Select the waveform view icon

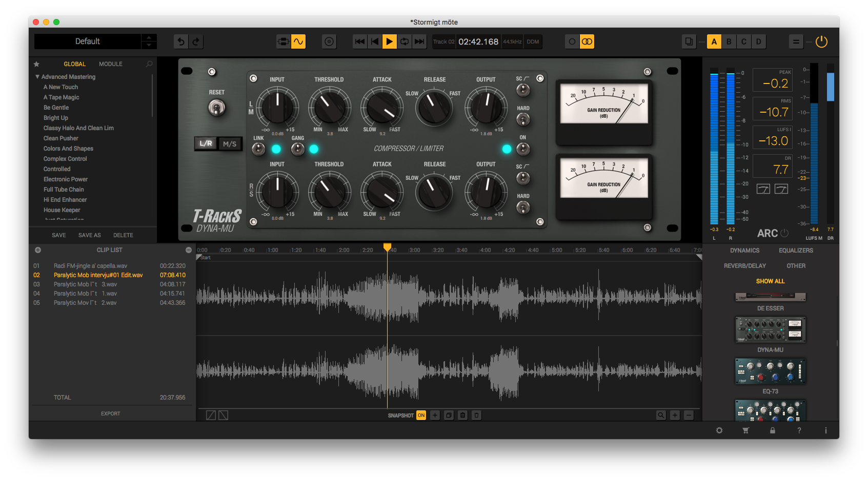298,41
